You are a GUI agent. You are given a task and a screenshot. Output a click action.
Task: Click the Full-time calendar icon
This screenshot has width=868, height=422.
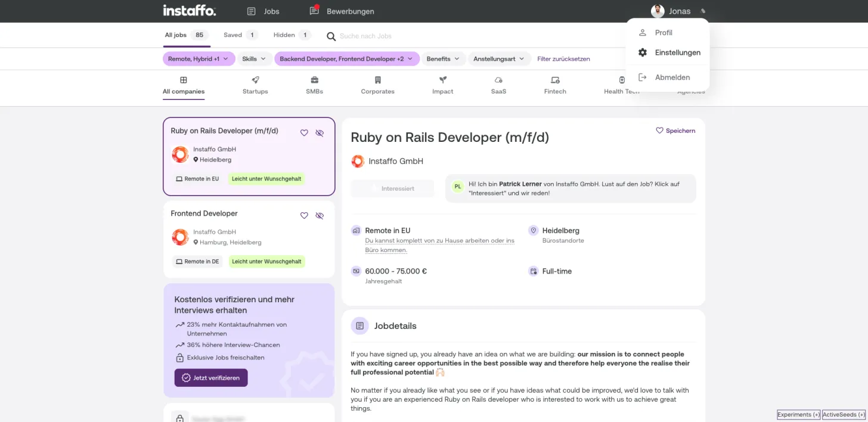click(x=533, y=271)
